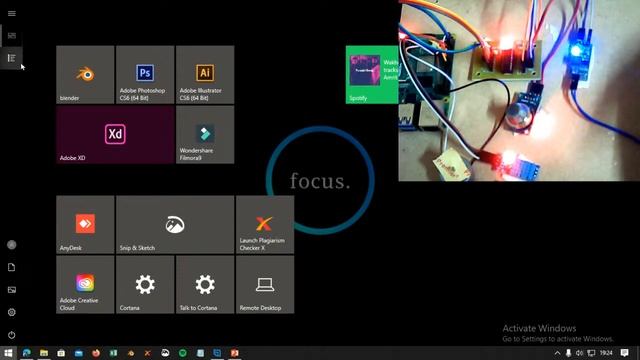Open the Action Center notifications icon

point(624,353)
